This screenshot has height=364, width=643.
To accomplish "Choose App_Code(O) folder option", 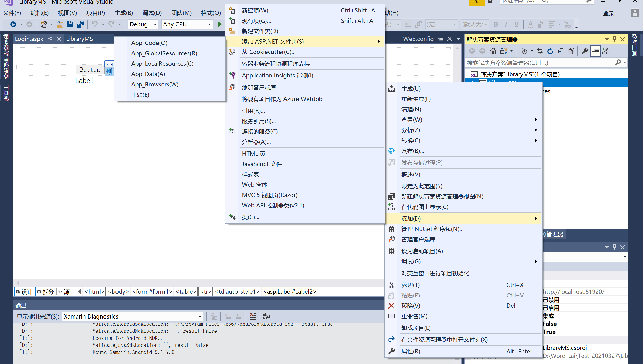I will coord(170,43).
